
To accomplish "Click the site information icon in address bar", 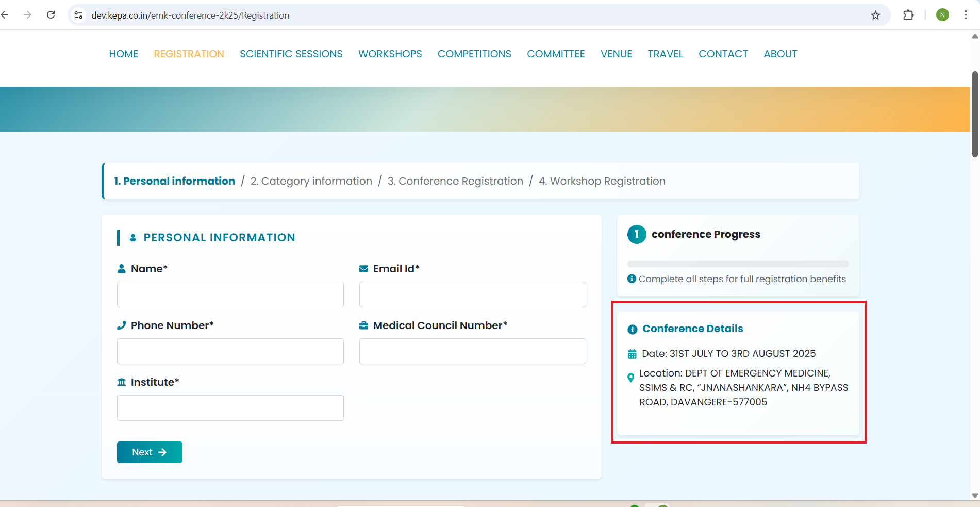I will (79, 15).
